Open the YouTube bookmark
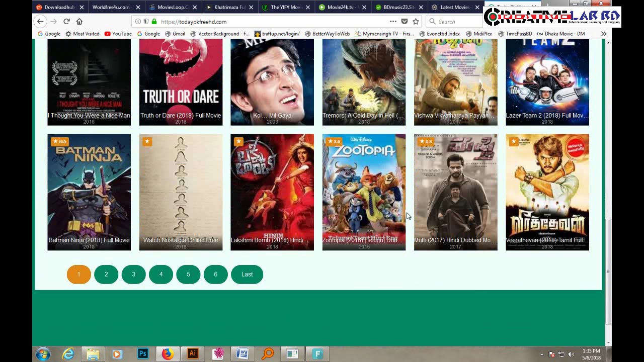Image resolution: width=644 pixels, height=362 pixels. pyautogui.click(x=118, y=34)
